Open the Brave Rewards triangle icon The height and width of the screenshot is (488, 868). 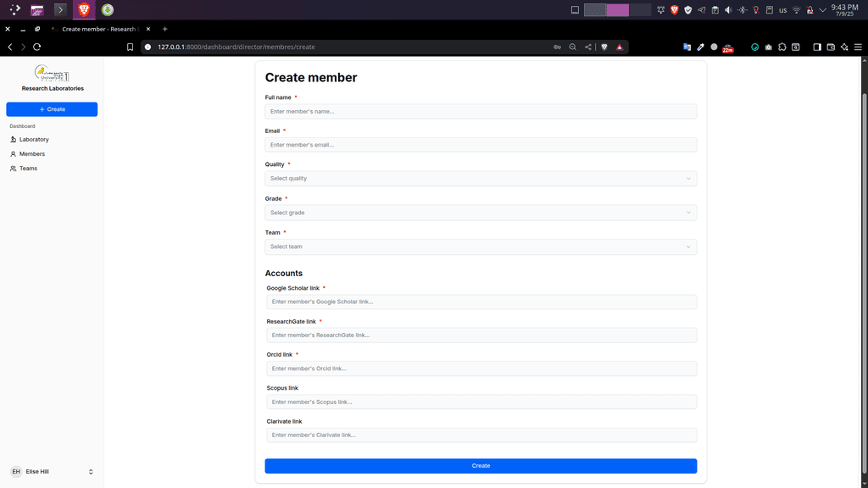tap(620, 47)
